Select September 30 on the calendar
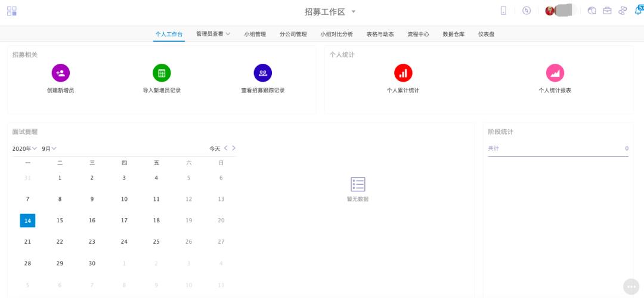The height and width of the screenshot is (298, 644). 92,263
